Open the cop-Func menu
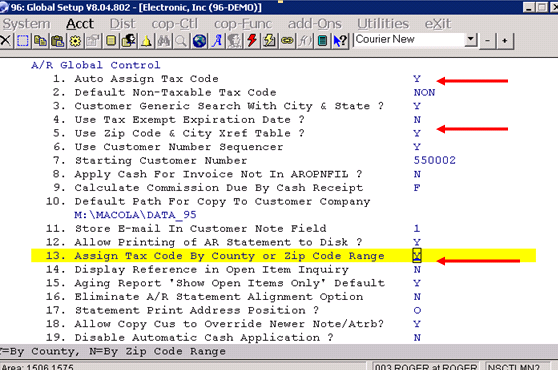This screenshot has height=373, width=559. pos(243,24)
